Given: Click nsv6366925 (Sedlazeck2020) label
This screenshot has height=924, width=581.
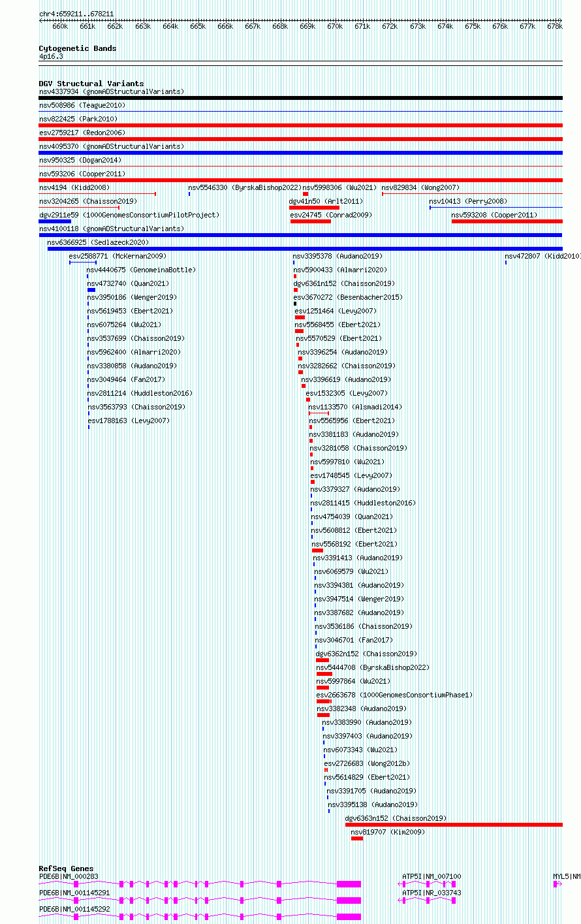Looking at the screenshot, I should [98, 242].
